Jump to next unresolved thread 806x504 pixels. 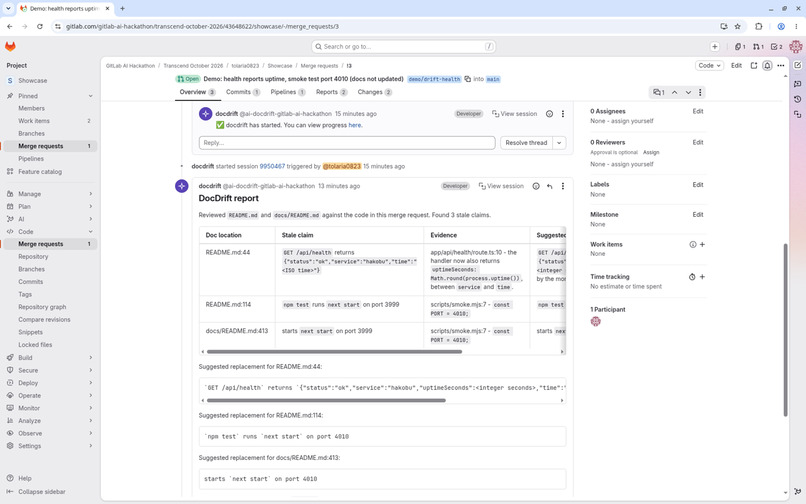(x=688, y=93)
